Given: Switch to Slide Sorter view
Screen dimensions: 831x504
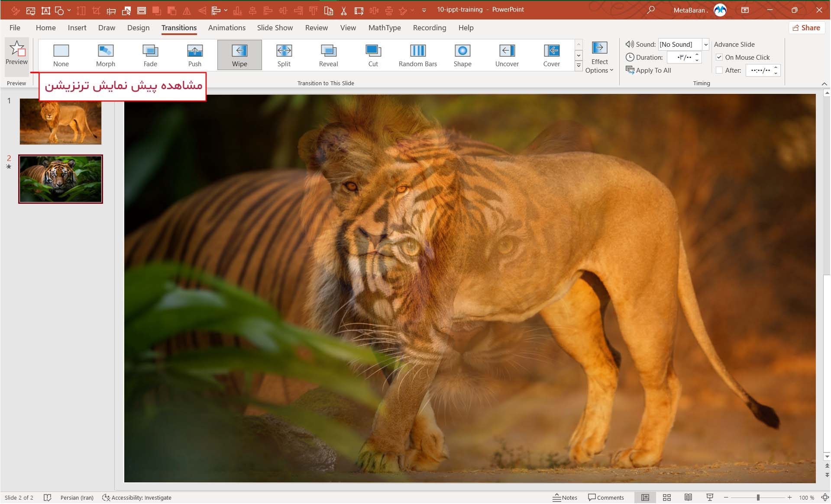Looking at the screenshot, I should 667,498.
